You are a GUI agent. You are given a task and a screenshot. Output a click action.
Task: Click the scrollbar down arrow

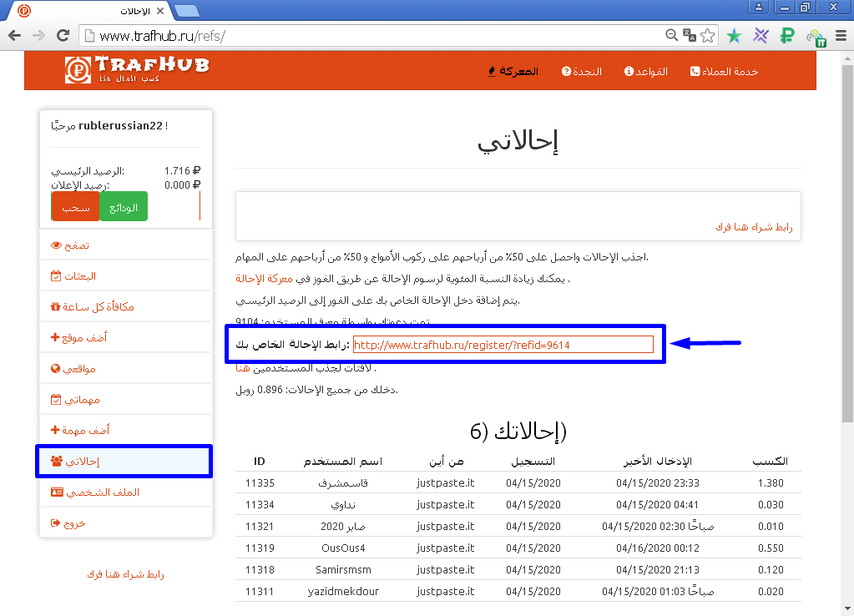847,609
